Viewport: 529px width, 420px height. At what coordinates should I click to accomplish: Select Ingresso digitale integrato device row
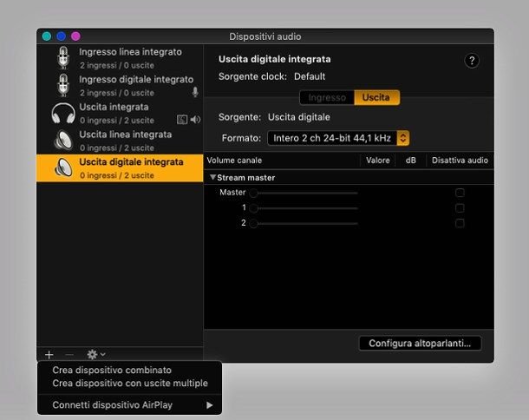coord(120,86)
